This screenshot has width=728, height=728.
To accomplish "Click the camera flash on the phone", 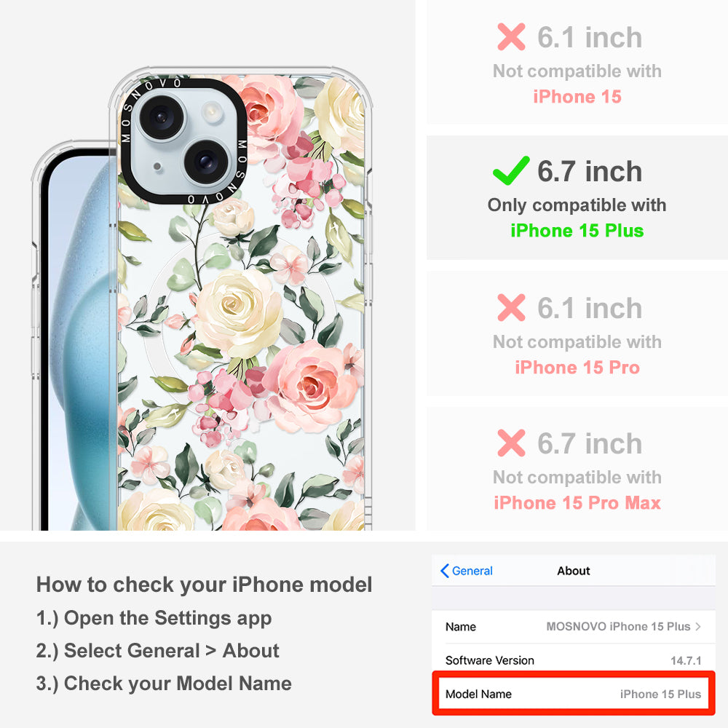I will pos(212,112).
